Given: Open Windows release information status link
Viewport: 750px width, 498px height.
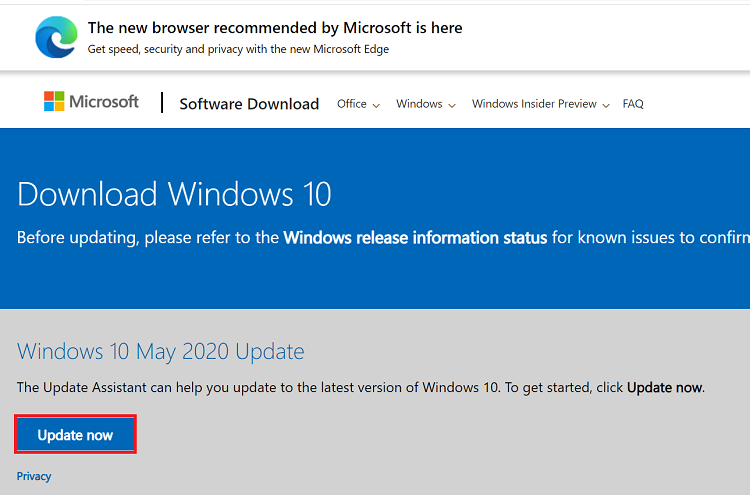Looking at the screenshot, I should click(x=415, y=238).
